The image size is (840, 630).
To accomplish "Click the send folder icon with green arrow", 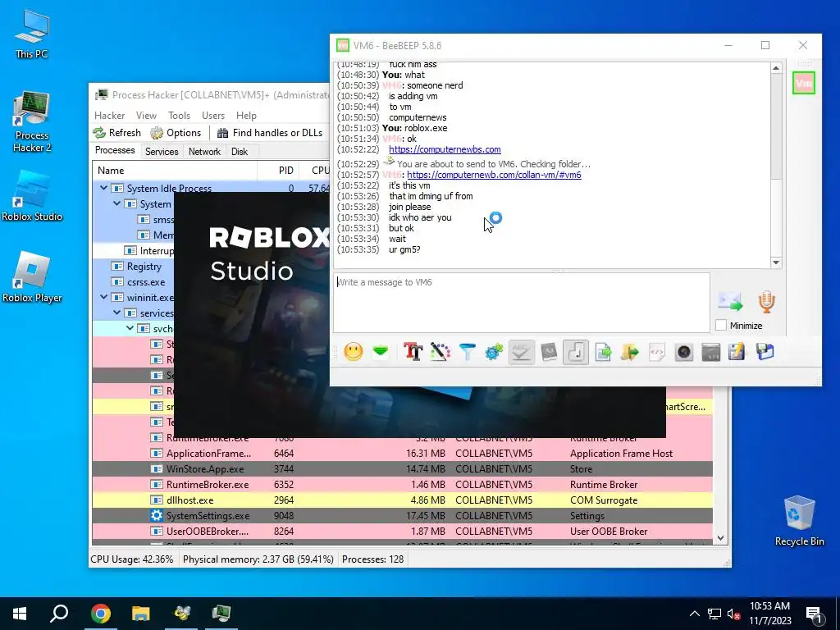I will pyautogui.click(x=630, y=352).
